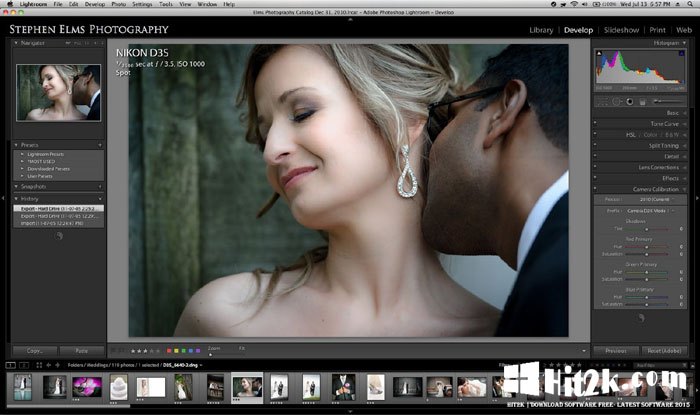Image resolution: width=700 pixels, height=415 pixels.
Task: Toggle the Effects panel switch
Action: [x=595, y=177]
